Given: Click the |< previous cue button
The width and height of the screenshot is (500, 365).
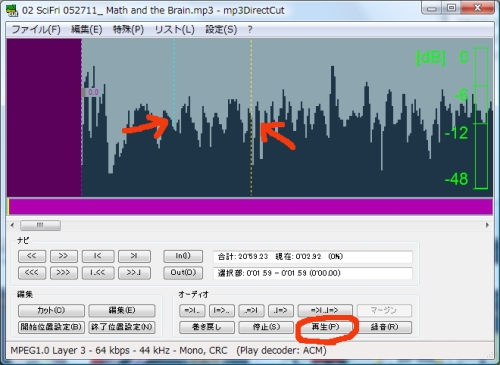Looking at the screenshot, I should click(x=98, y=256).
